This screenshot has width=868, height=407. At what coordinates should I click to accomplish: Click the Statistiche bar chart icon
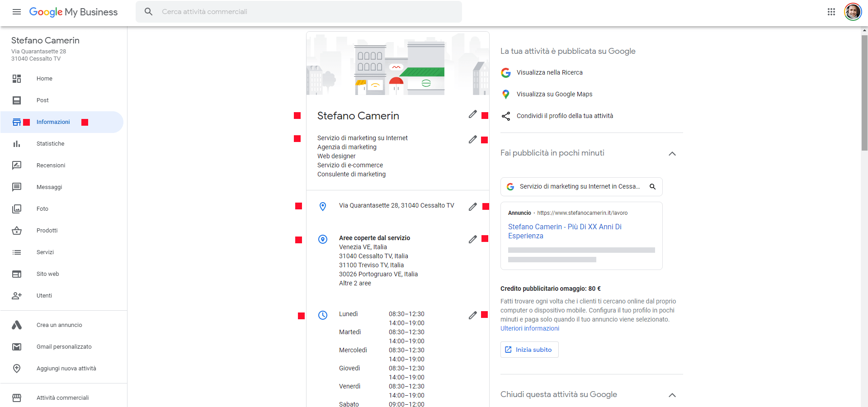17,143
